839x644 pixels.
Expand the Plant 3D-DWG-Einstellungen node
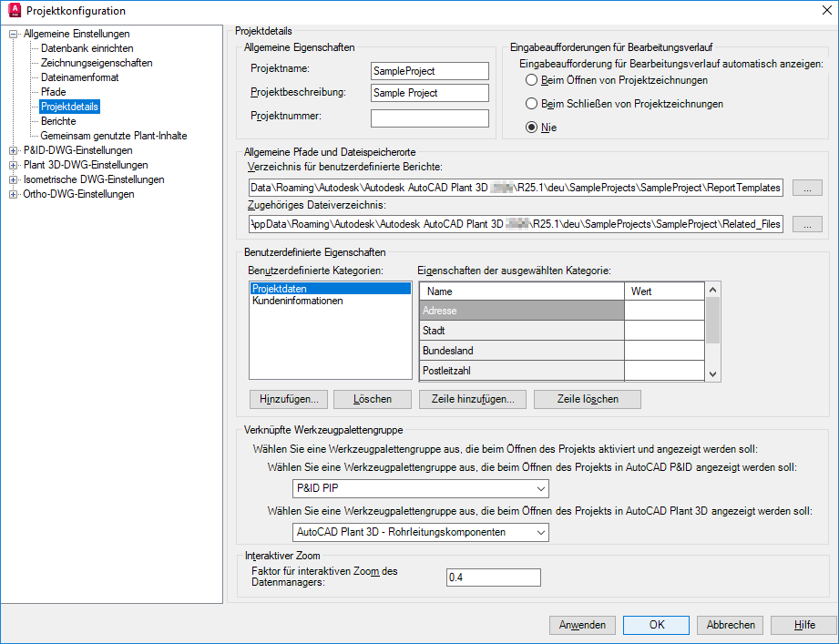pos(13,165)
